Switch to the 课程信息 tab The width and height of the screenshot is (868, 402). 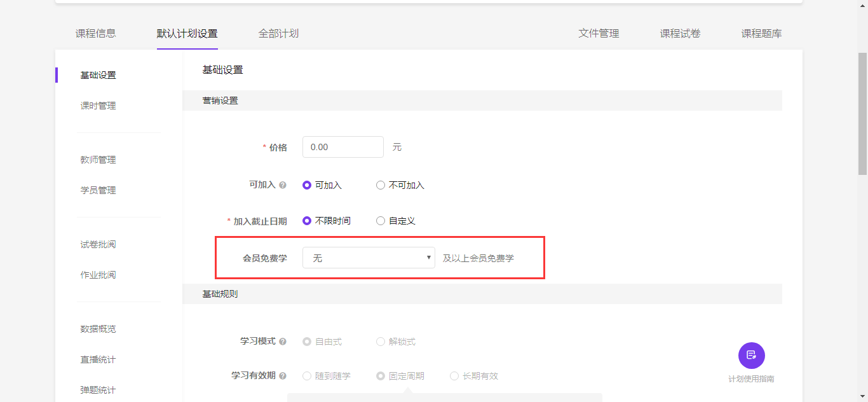coord(95,34)
